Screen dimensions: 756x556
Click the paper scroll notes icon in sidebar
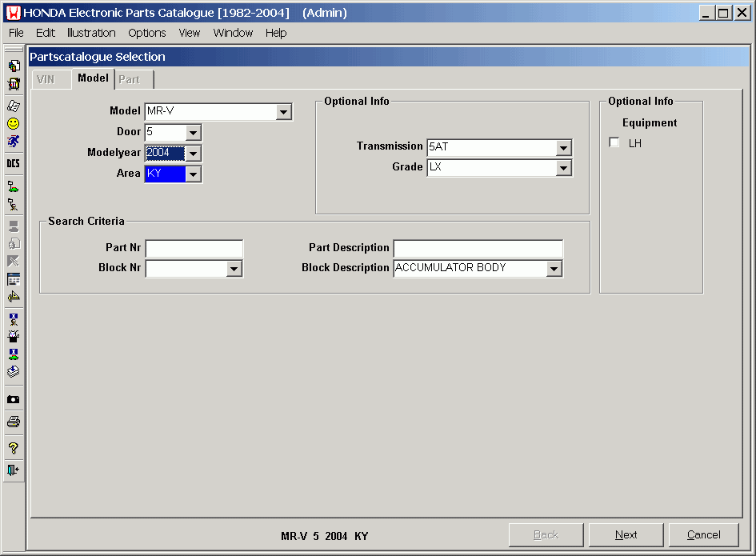[14, 106]
